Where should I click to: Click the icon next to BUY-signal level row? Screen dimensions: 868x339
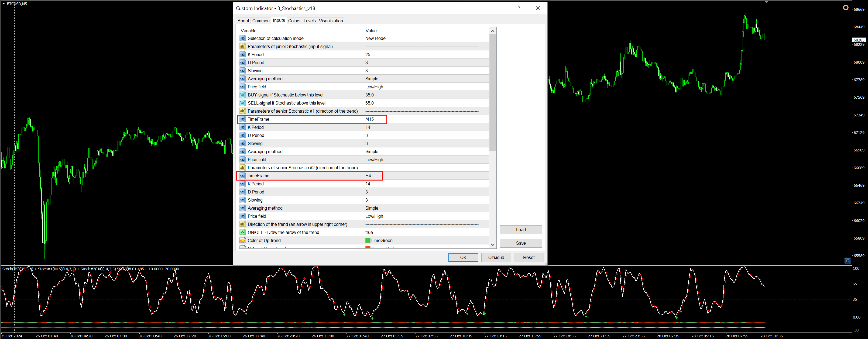[242, 95]
